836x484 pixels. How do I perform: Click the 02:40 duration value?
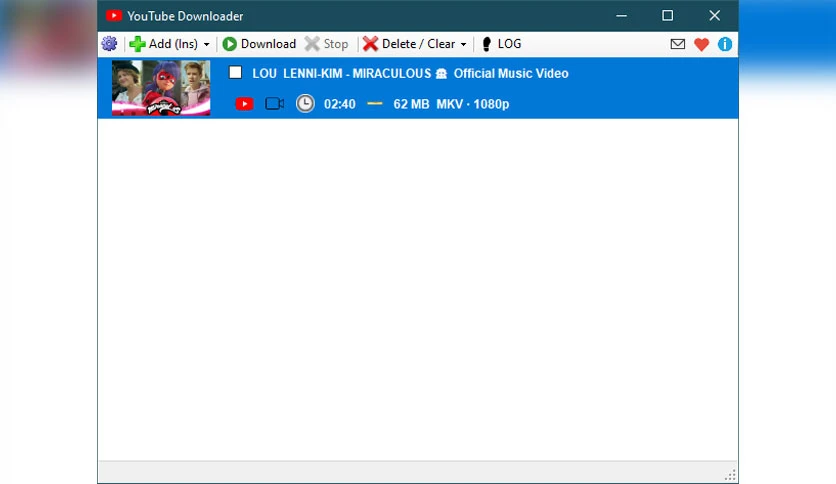click(x=340, y=104)
